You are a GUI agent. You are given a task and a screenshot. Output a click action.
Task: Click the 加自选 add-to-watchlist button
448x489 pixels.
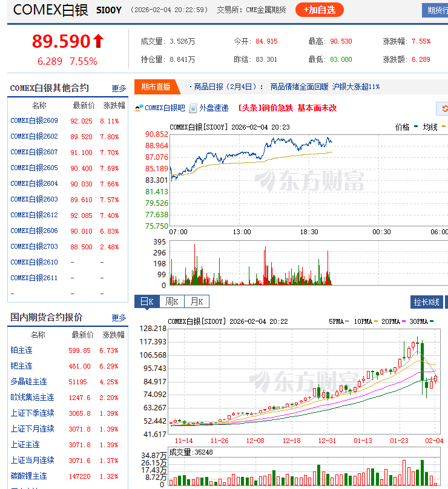pos(320,10)
